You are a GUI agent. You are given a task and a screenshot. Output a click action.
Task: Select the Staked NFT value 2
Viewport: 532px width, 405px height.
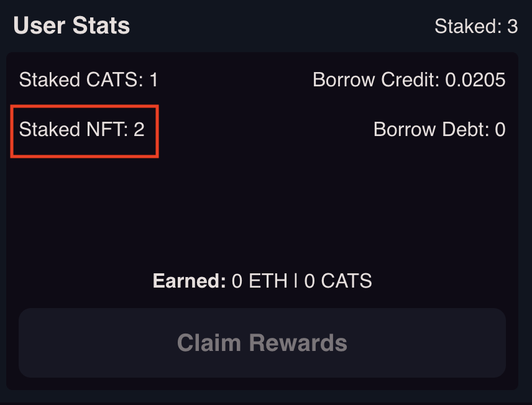139,130
